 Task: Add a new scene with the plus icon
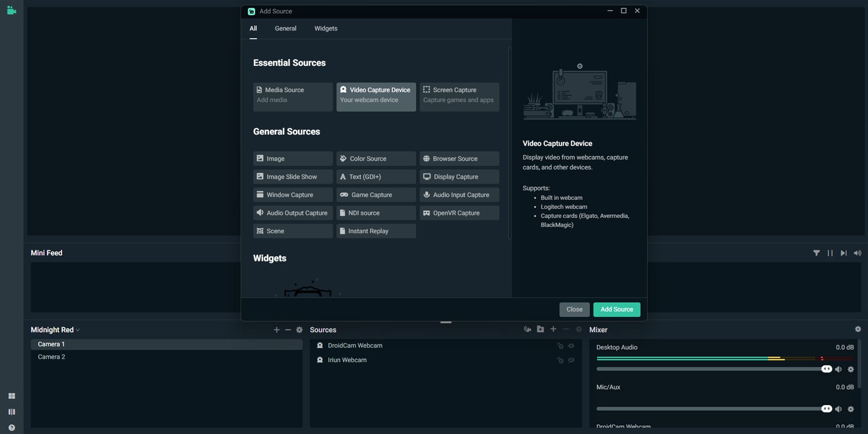point(276,330)
